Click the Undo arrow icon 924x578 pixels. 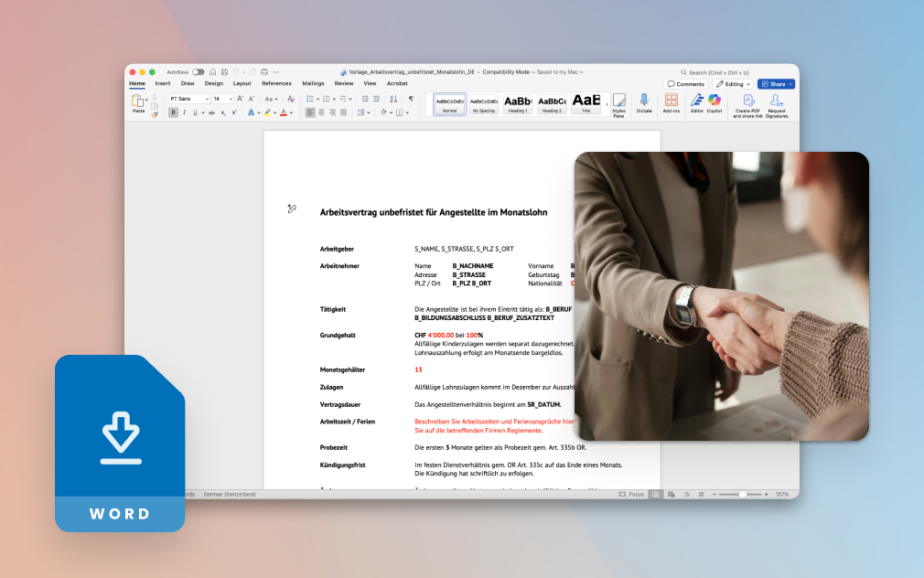coord(236,72)
